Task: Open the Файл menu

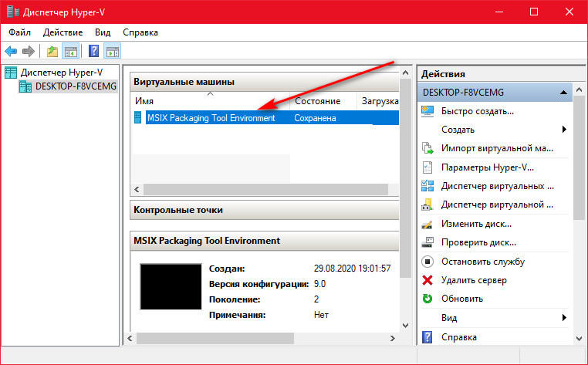Action: click(x=19, y=32)
